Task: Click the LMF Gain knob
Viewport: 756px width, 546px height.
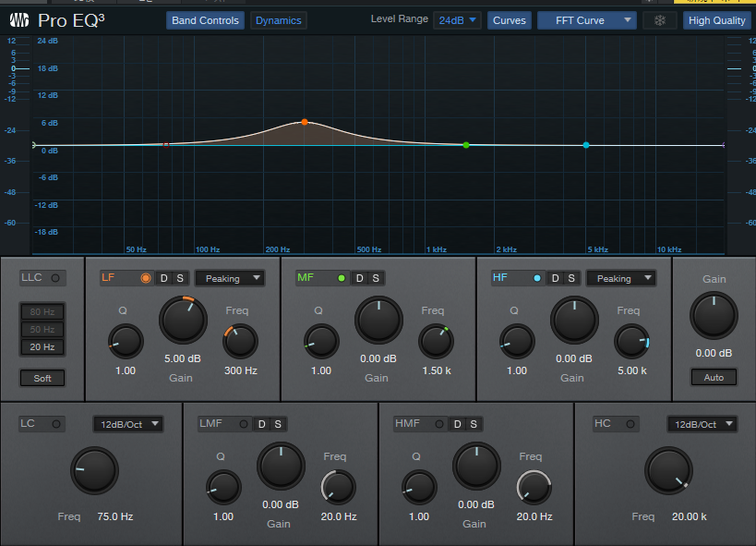Action: click(x=282, y=467)
